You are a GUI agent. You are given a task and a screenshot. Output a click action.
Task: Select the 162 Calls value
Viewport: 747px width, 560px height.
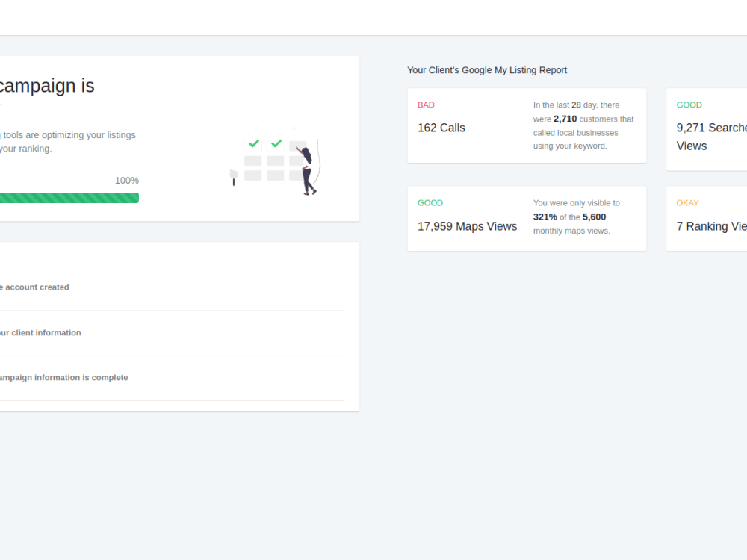point(441,128)
